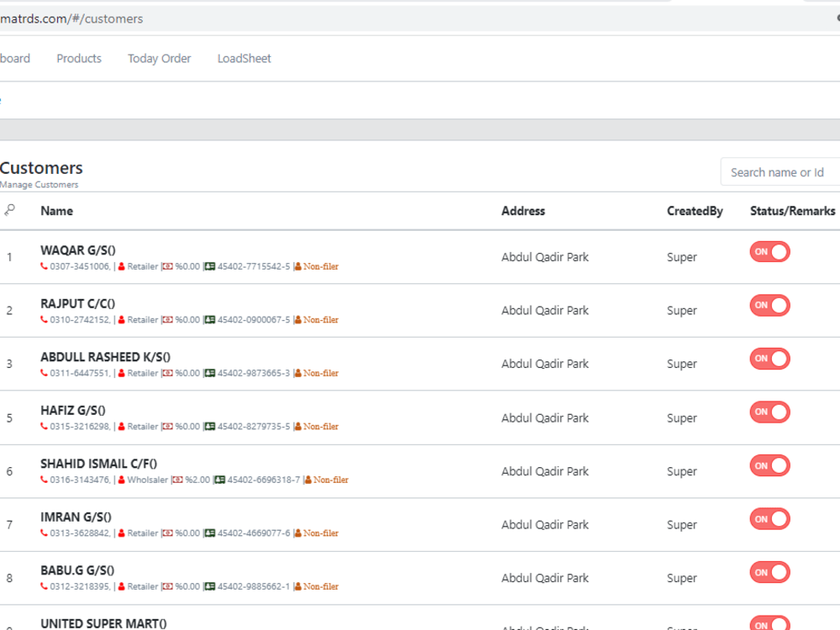
Task: Open the Dashboard menu item
Action: tap(15, 59)
